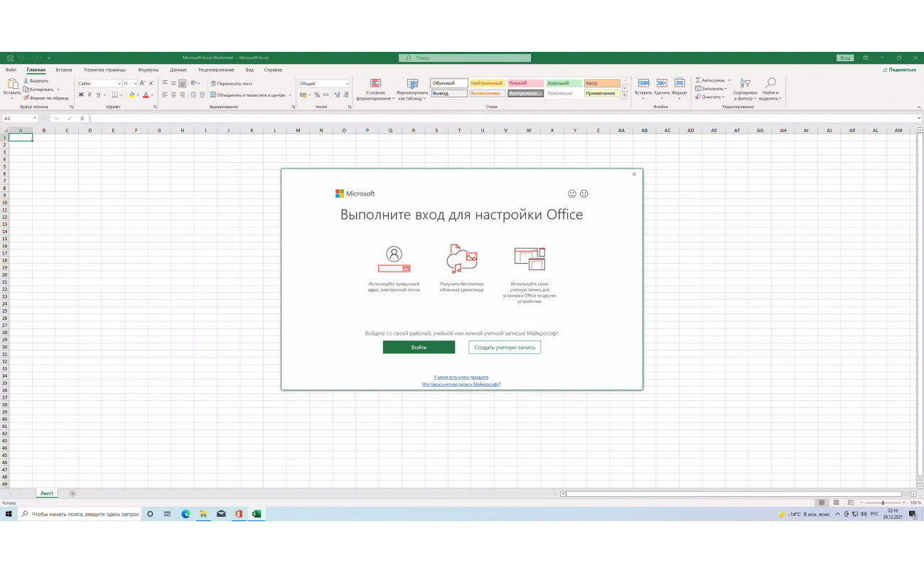The height and width of the screenshot is (573, 924).
Task: Toggle align text left button
Action: (x=165, y=95)
